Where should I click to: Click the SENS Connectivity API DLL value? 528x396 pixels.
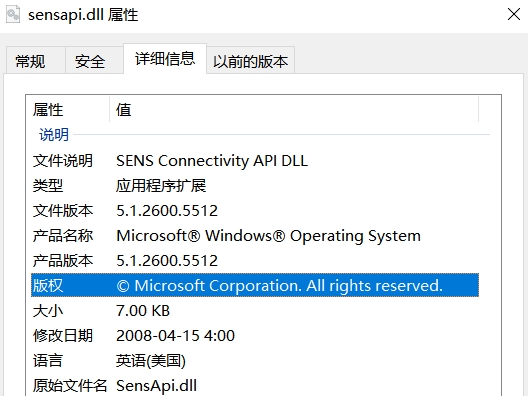212,161
